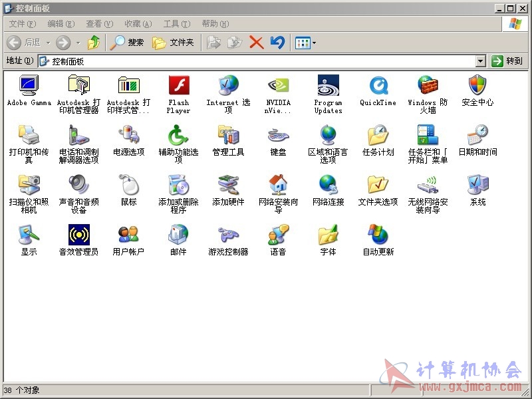This screenshot has width=532, height=399.
Task: Open 无线网络安装向导 icon
Action: [x=428, y=185]
